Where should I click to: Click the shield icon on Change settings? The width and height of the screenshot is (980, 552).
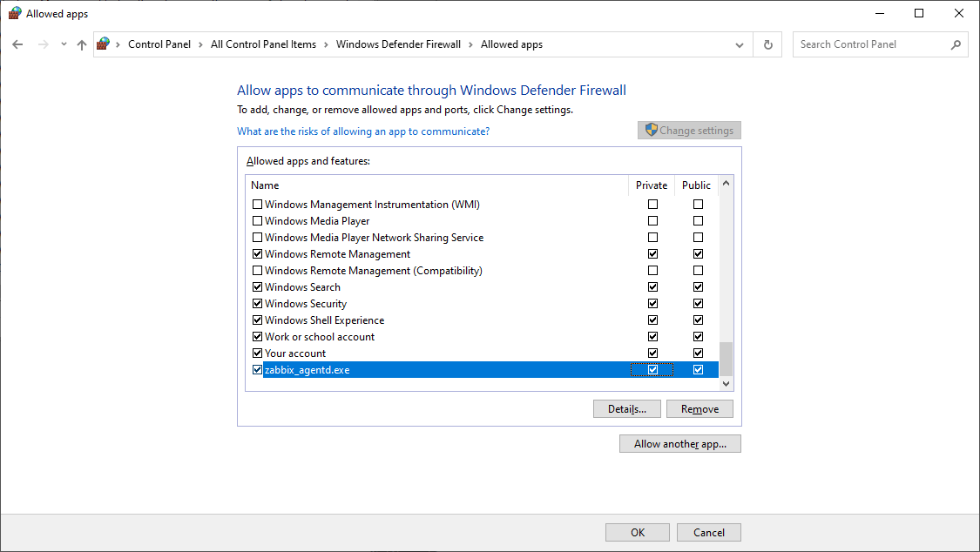click(652, 130)
